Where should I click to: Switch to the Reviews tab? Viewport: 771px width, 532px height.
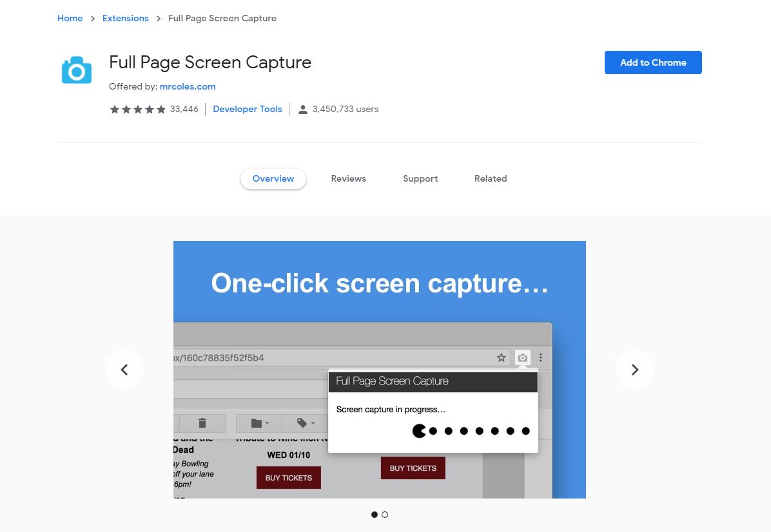(x=349, y=179)
